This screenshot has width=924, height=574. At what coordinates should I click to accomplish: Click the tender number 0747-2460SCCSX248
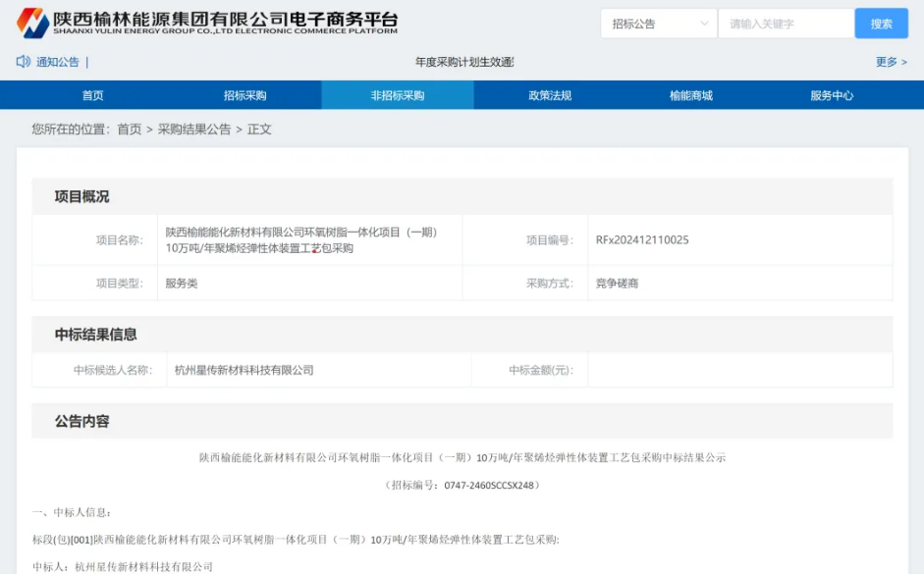pyautogui.click(x=489, y=485)
